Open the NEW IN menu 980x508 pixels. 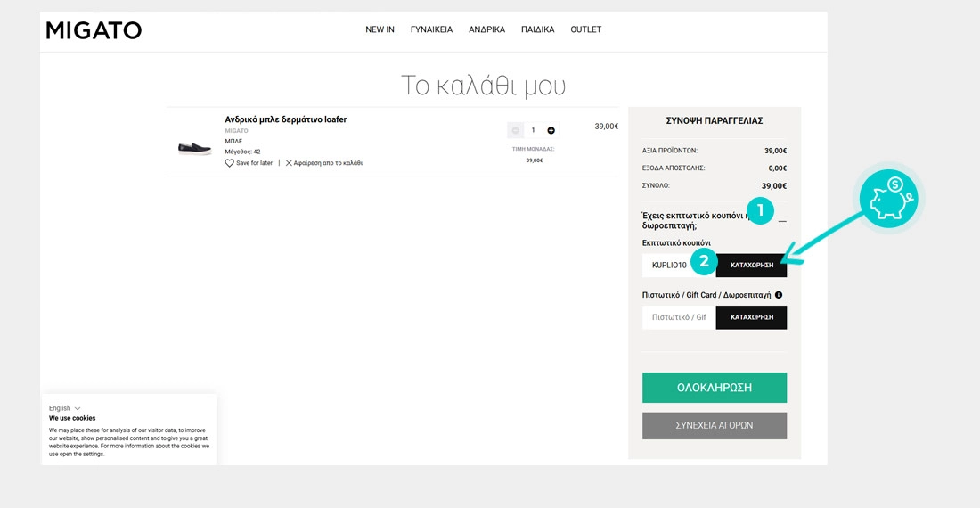click(x=380, y=29)
